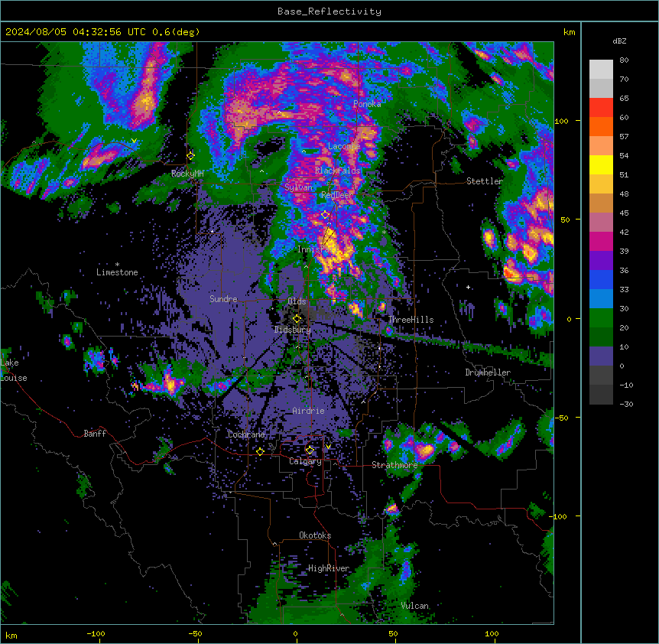Viewport: 659px width, 644px height.
Task: Click the -30 value on the dBZ scale
Action: [x=626, y=404]
